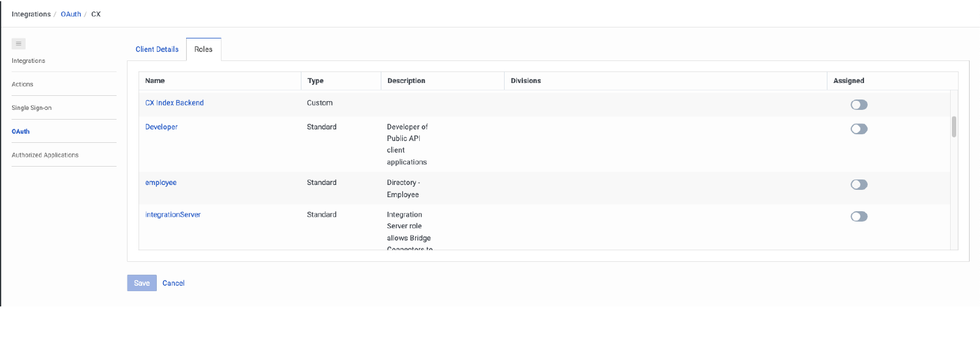Open the Developer role link
Image resolution: width=980 pixels, height=351 pixels.
tap(161, 127)
